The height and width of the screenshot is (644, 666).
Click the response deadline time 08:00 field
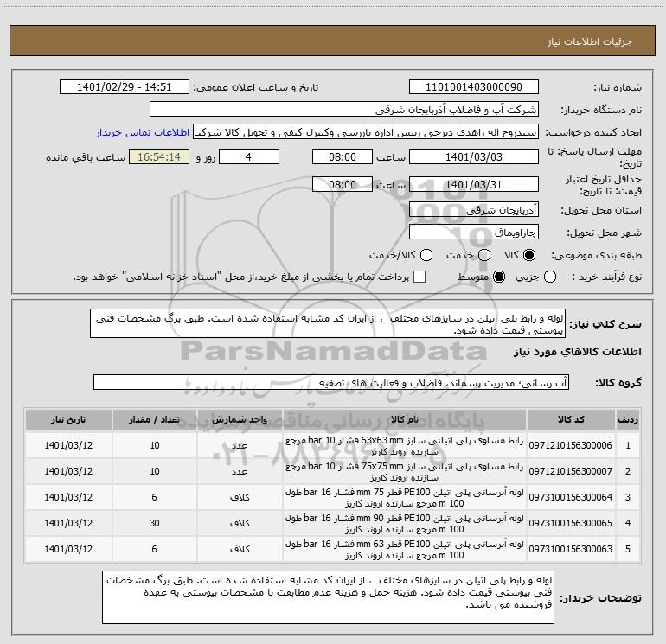coord(343,156)
